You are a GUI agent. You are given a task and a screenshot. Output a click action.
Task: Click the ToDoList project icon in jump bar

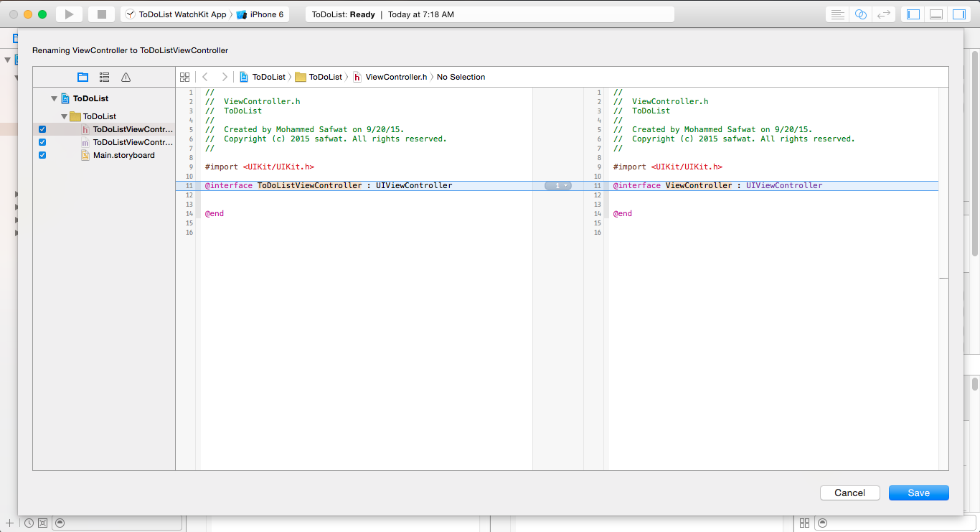pos(244,77)
